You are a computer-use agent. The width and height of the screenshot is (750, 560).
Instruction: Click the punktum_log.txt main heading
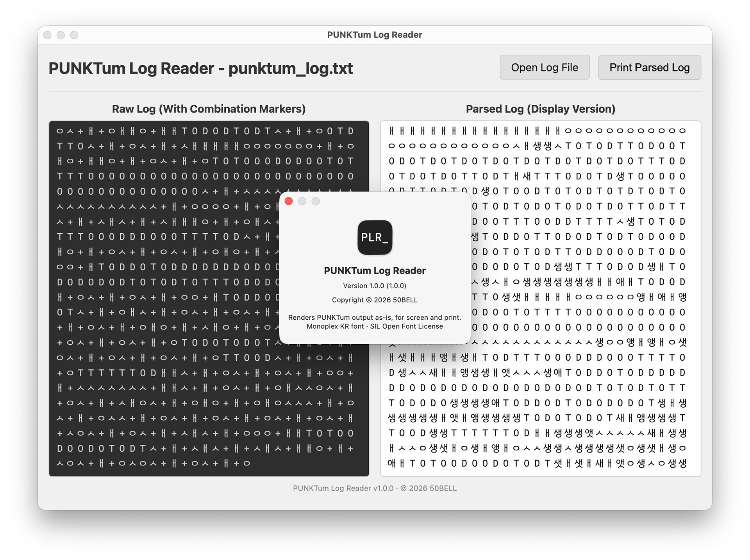200,68
